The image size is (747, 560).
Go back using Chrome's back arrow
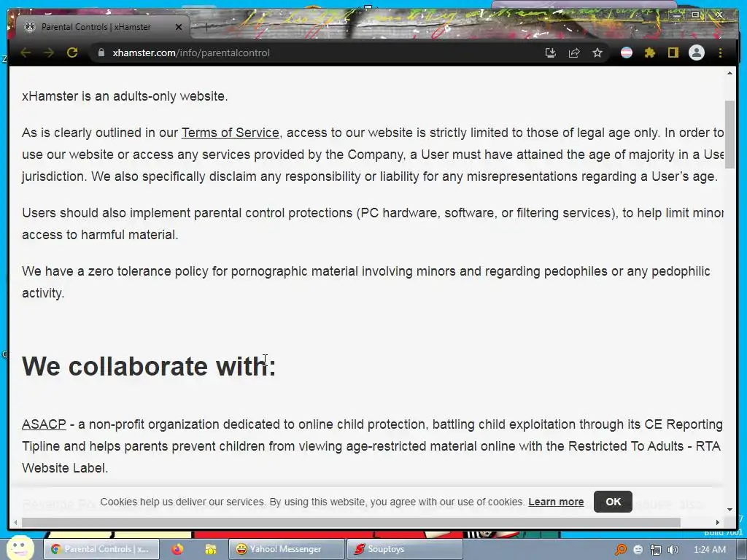[26, 52]
